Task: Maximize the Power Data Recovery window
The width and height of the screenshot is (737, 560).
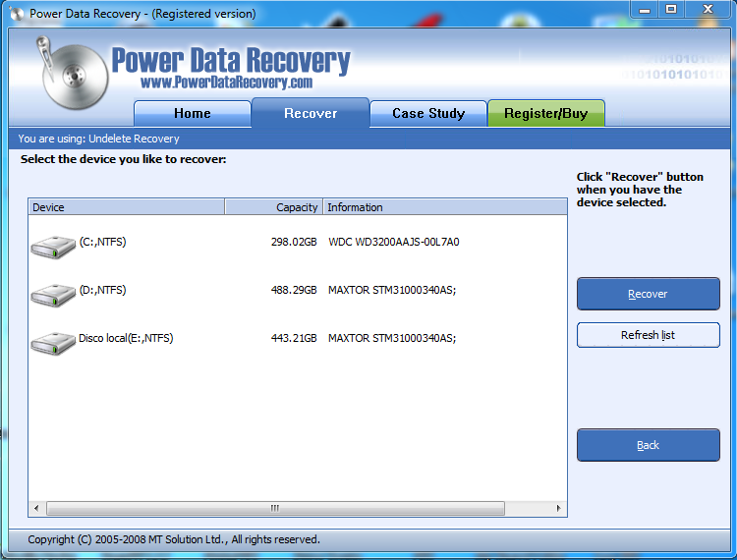Action: coord(671,10)
